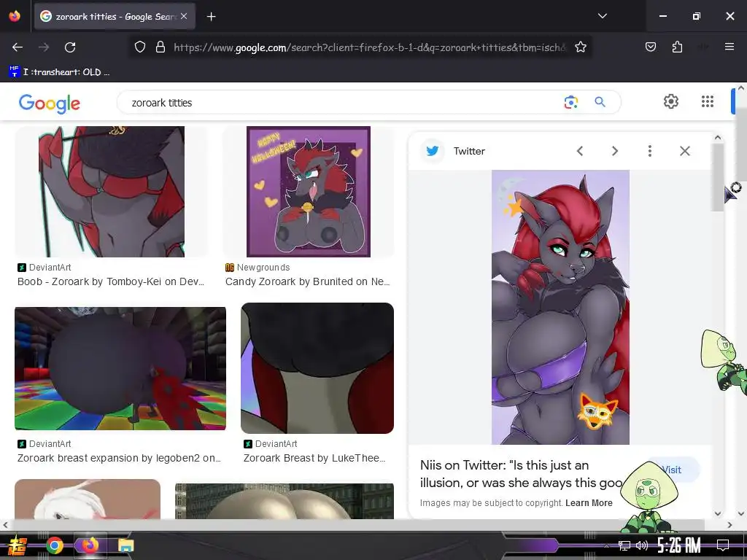Expand the list all tabs chevron

(x=602, y=16)
